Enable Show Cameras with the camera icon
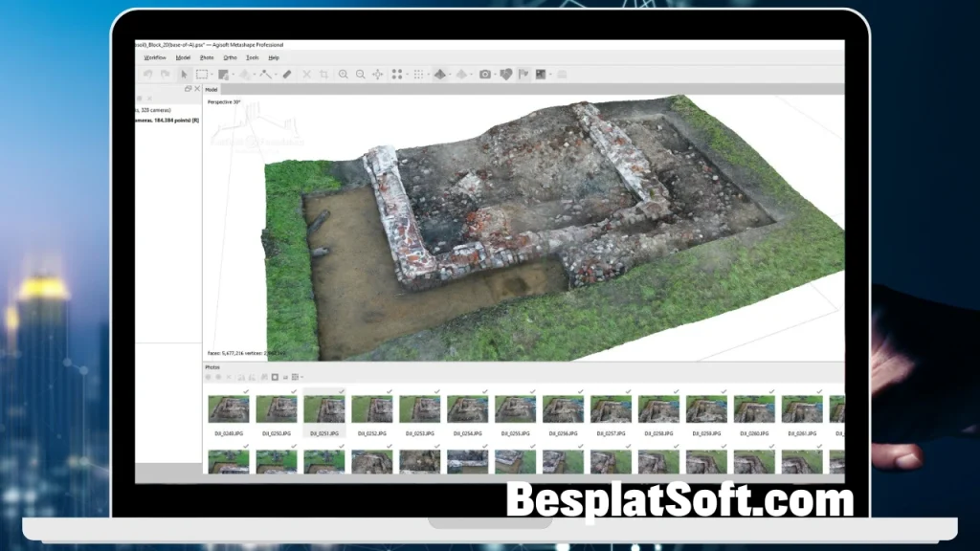Viewport: 980px width, 551px height. 485,74
